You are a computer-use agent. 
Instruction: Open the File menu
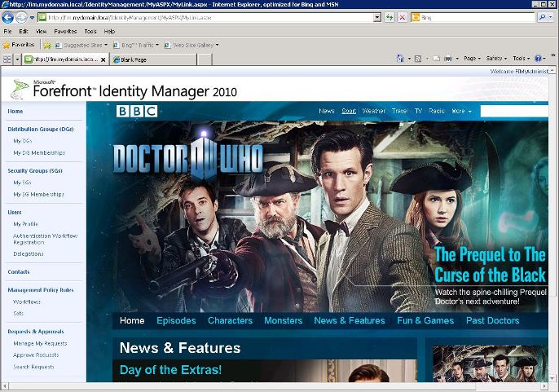tap(7, 32)
